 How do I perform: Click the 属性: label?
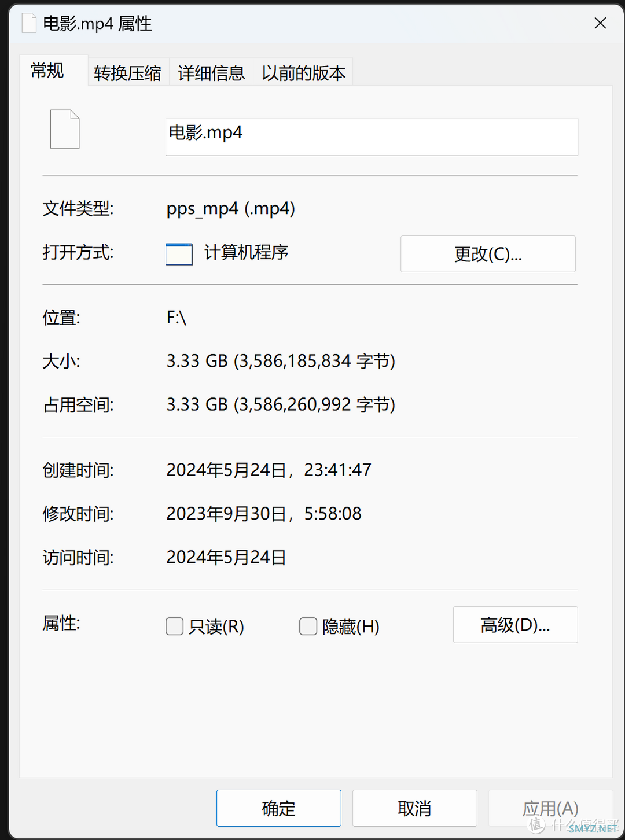tap(61, 623)
